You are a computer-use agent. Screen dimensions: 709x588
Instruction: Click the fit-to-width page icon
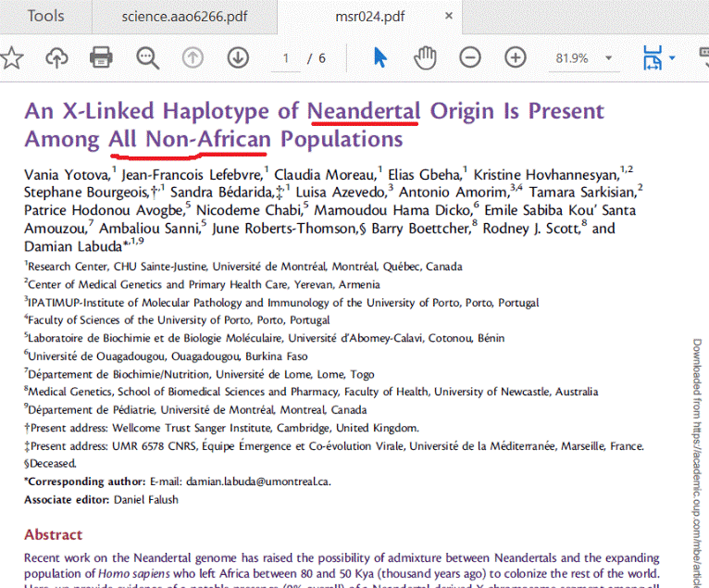[x=653, y=58]
